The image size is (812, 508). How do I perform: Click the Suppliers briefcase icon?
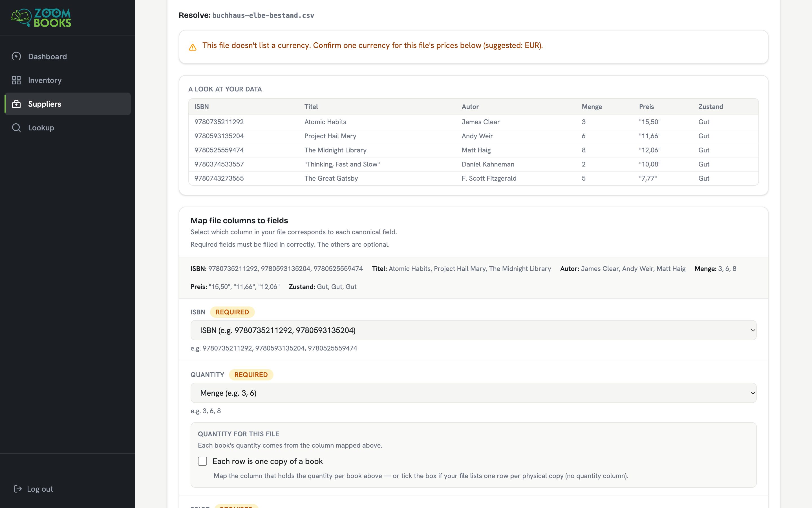[x=16, y=104]
